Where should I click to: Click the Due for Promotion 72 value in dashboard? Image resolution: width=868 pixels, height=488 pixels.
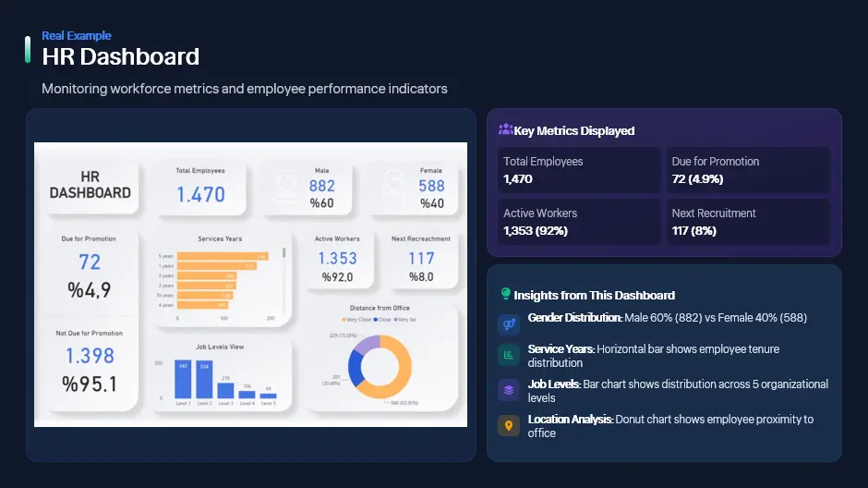tap(90, 262)
